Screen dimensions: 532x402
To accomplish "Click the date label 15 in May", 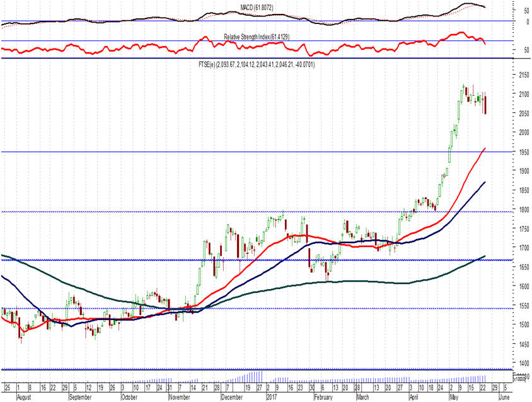I will [471, 388].
